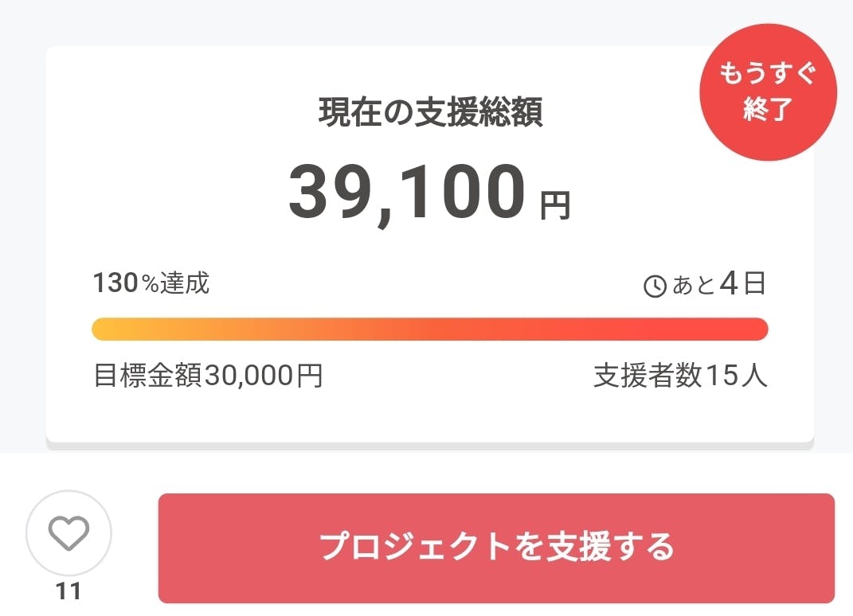Click the 達成 achievement text
Viewport: 853px width, 616px height.
(185, 283)
